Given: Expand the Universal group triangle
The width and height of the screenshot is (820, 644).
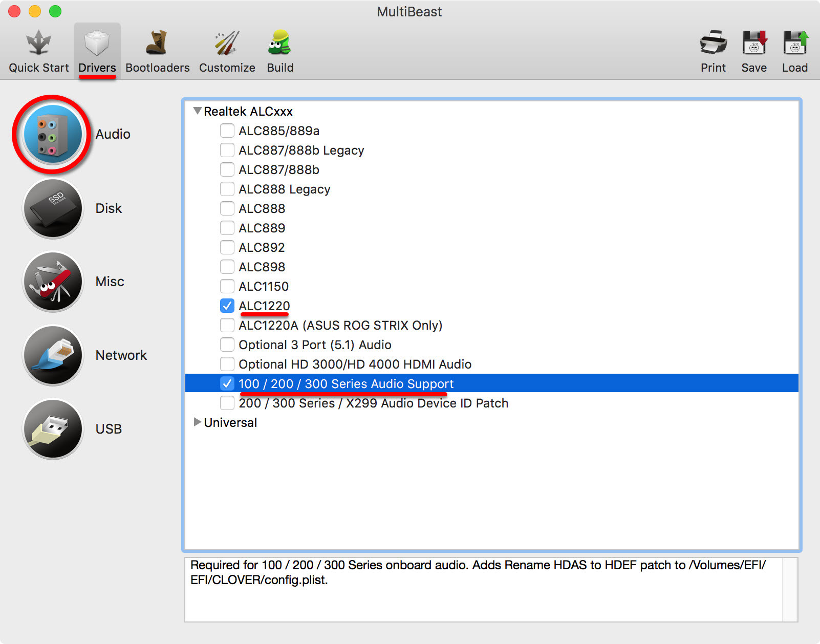Looking at the screenshot, I should 197,422.
